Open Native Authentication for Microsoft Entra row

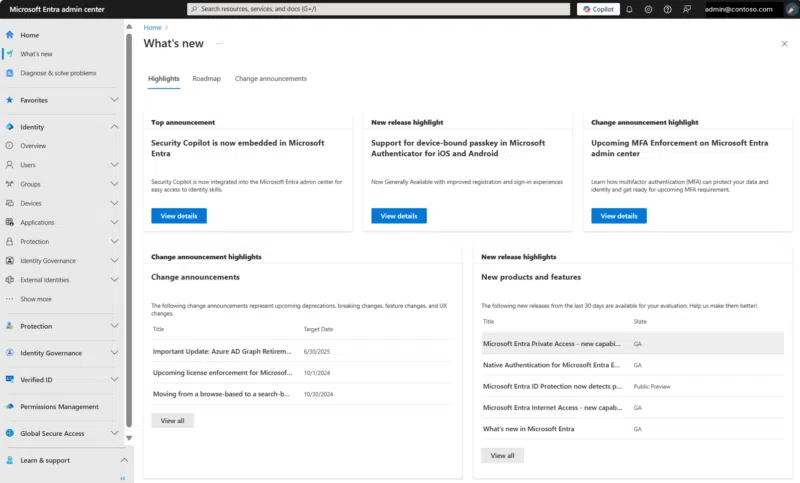point(633,365)
